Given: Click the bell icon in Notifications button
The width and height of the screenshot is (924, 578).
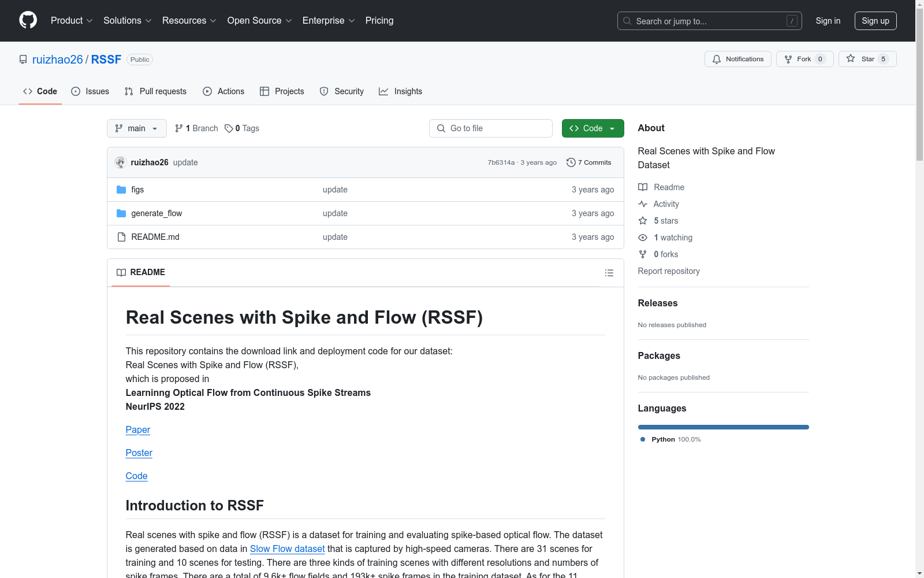Looking at the screenshot, I should click(x=717, y=59).
